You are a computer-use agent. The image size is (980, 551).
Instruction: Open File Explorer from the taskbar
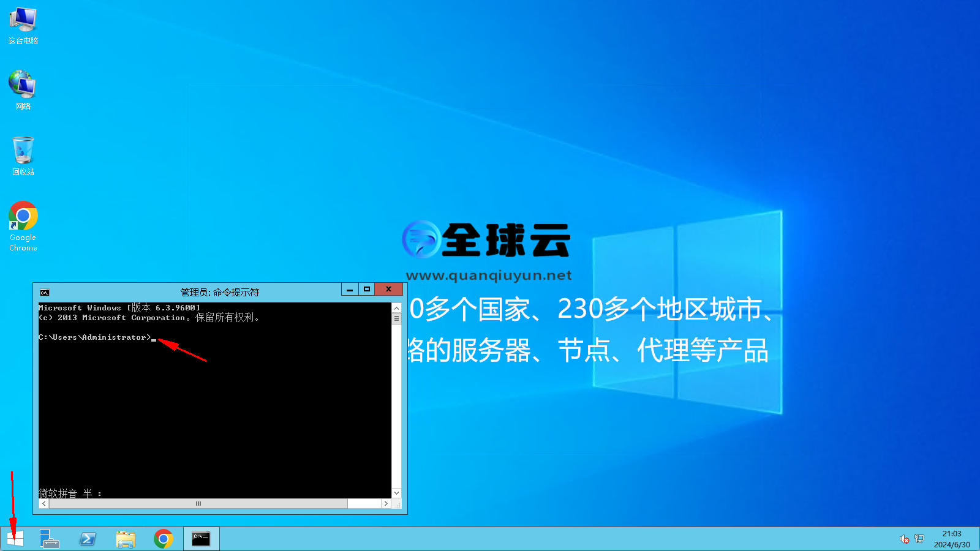coord(126,539)
